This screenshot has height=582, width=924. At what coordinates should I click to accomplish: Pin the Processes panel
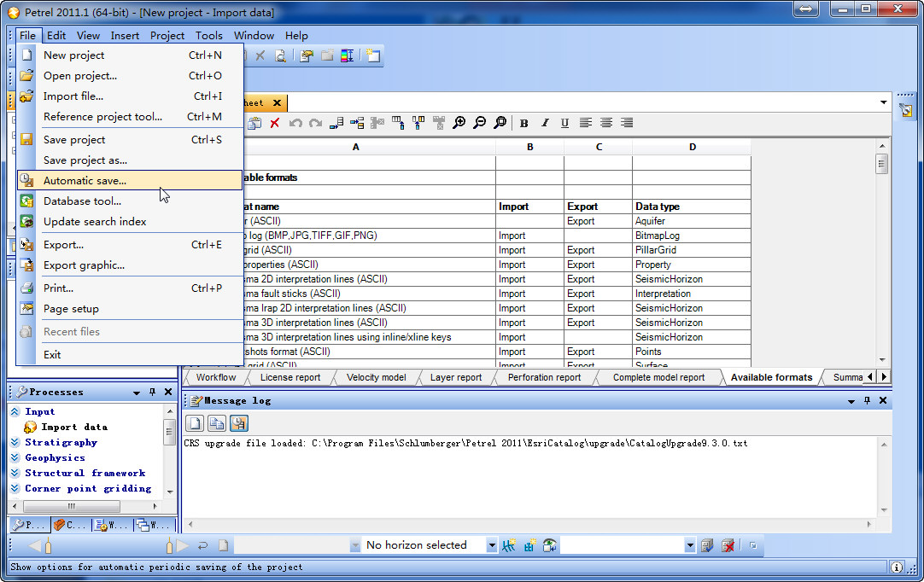click(x=153, y=392)
